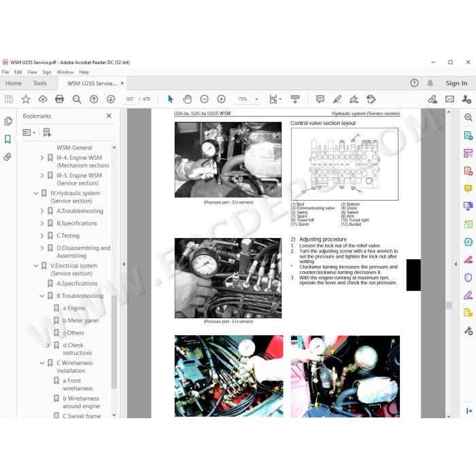Open the Help question mark icon
The height and width of the screenshot is (476, 476).
(414, 83)
